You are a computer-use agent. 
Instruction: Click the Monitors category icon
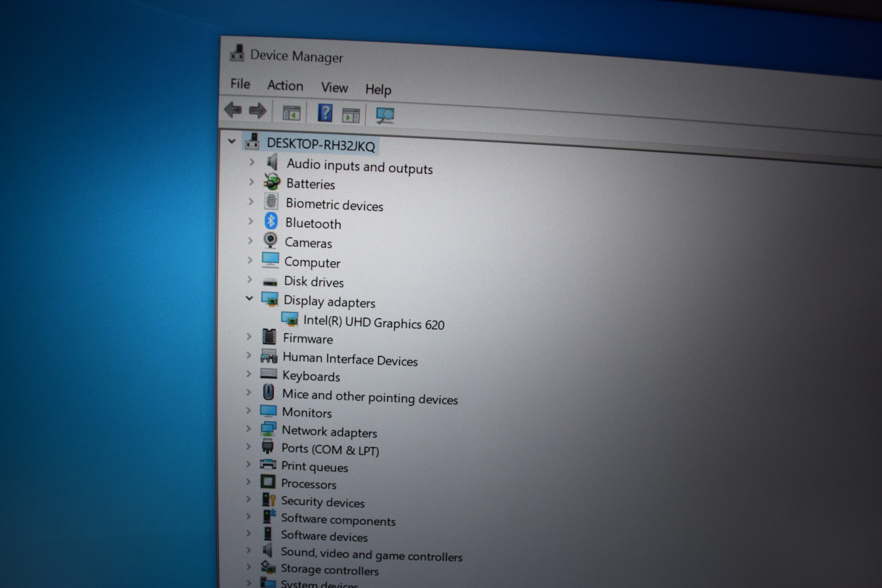268,411
